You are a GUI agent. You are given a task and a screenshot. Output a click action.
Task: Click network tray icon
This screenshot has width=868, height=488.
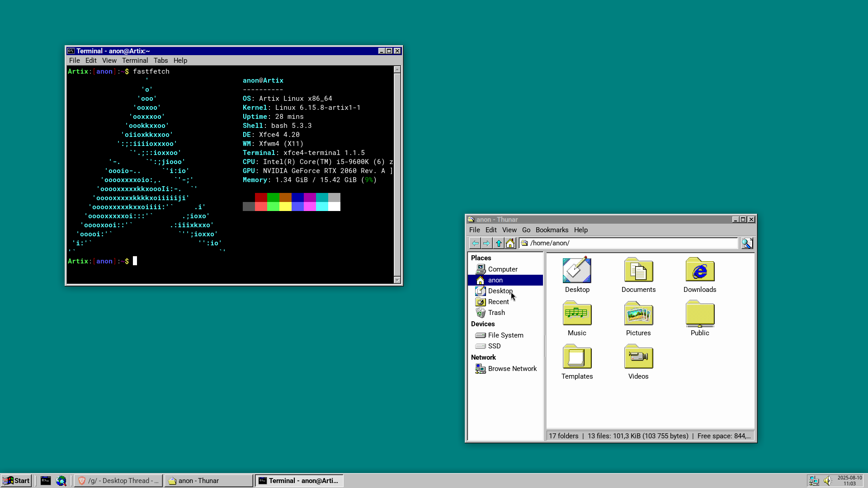(814, 481)
